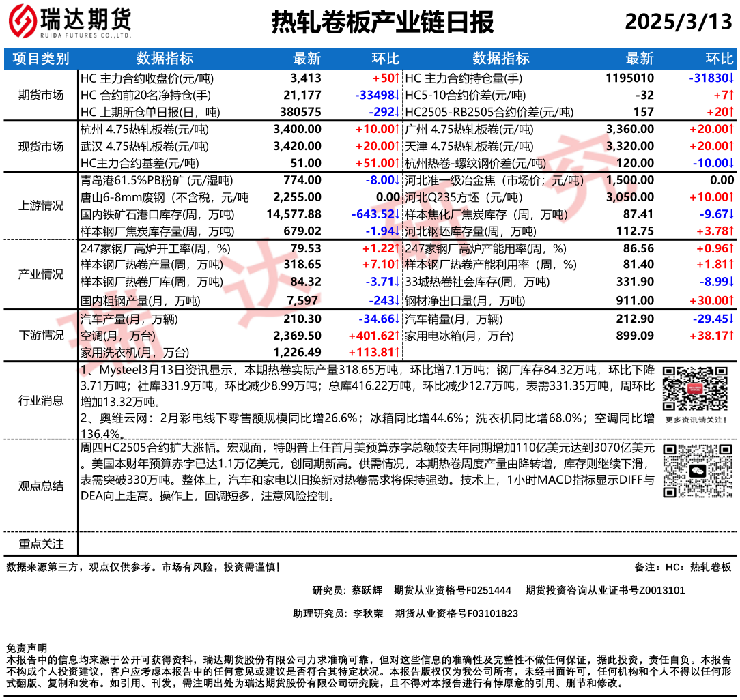Click the 唐山6-8mm废钢 label
740x700 pixels.
[x=165, y=198]
